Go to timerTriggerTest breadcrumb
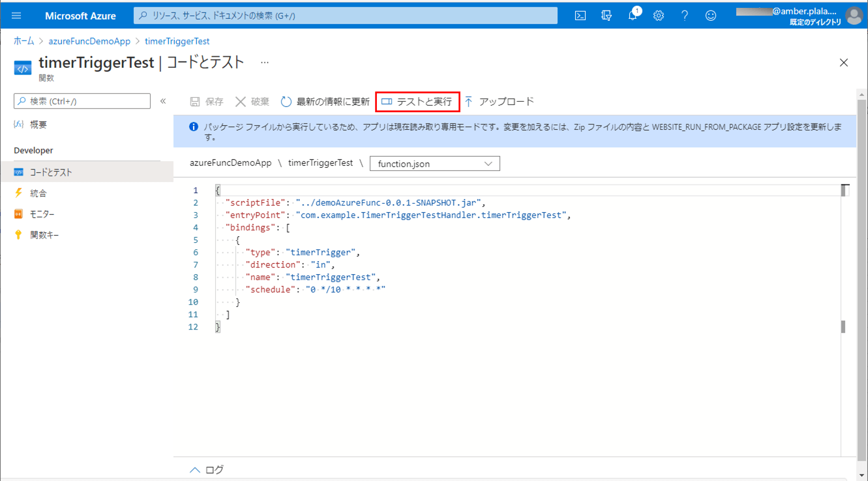The height and width of the screenshot is (481, 868). pos(177,41)
